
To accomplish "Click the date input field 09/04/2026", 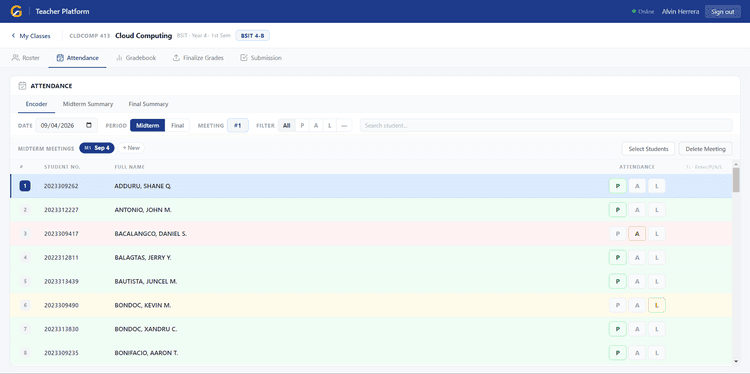I will (x=66, y=125).
